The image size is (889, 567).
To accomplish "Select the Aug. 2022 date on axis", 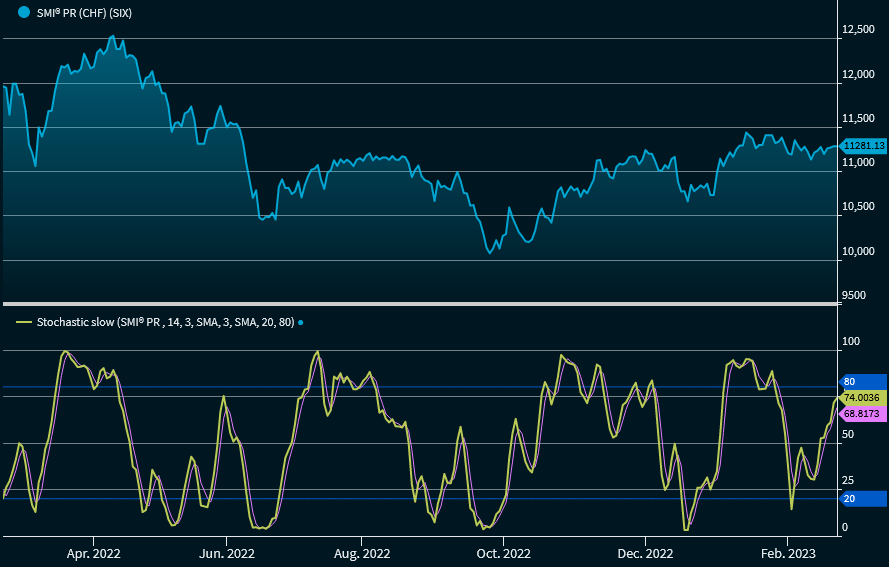I will click(x=362, y=552).
